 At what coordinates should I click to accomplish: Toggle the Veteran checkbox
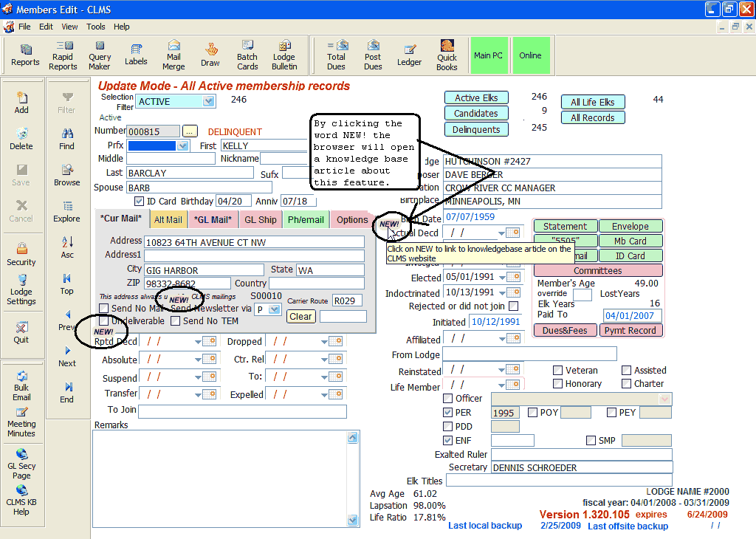559,371
